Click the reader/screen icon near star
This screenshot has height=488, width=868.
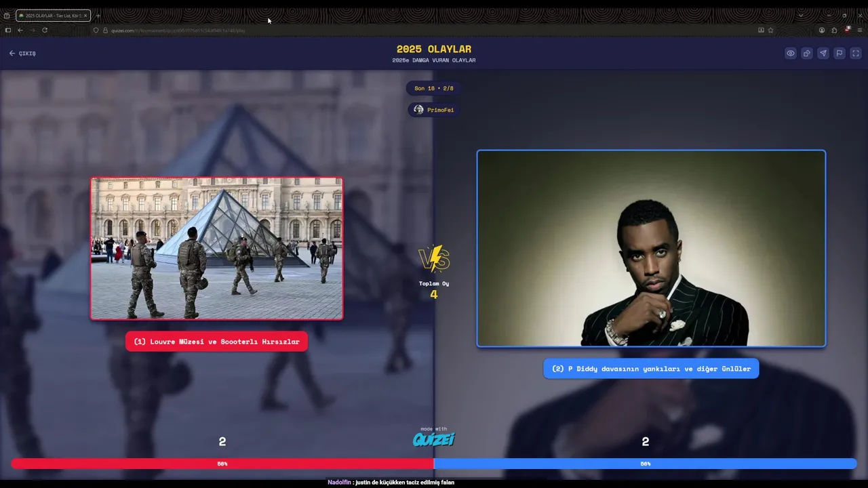[x=761, y=30]
